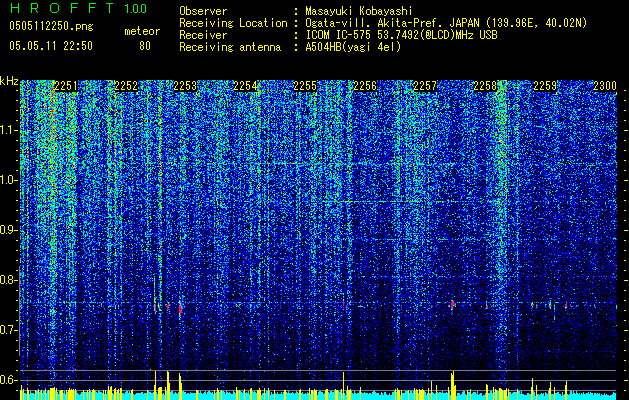Select the file name 0505112250.png
The height and width of the screenshot is (400, 629).
(x=51, y=26)
